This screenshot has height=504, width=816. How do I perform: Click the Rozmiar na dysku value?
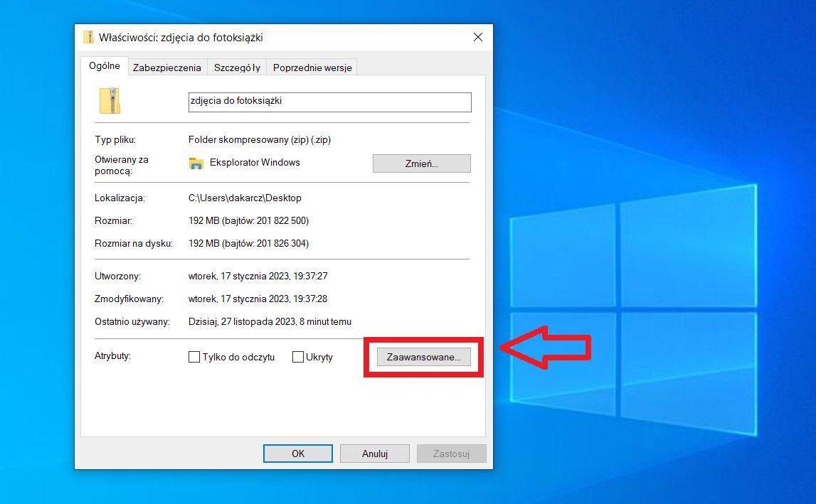click(249, 243)
